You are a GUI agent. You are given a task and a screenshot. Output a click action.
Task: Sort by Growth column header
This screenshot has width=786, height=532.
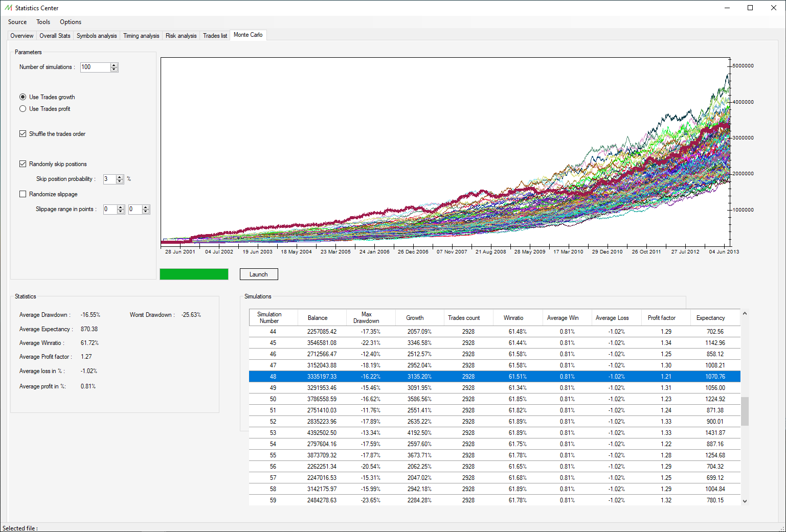(419, 317)
